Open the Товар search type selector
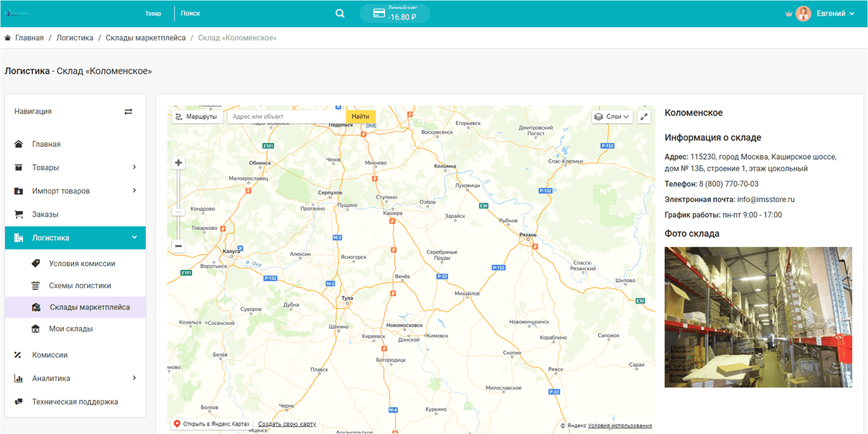This screenshot has width=868, height=434. (153, 13)
